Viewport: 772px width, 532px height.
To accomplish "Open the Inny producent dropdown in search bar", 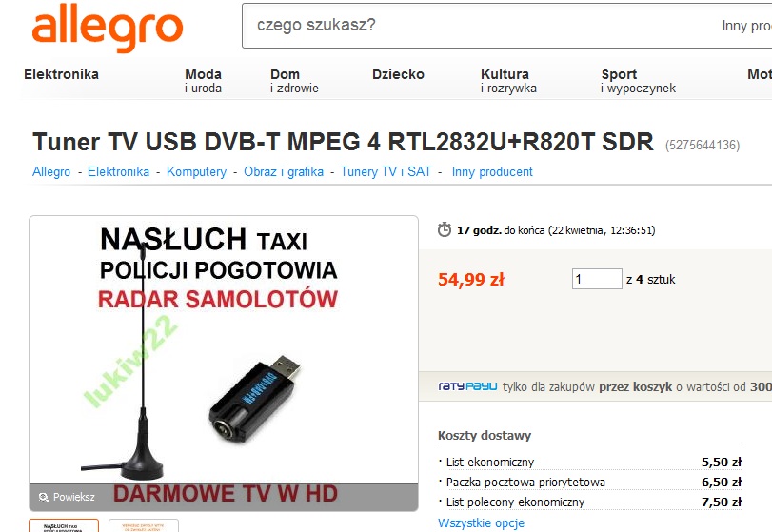I will click(746, 26).
